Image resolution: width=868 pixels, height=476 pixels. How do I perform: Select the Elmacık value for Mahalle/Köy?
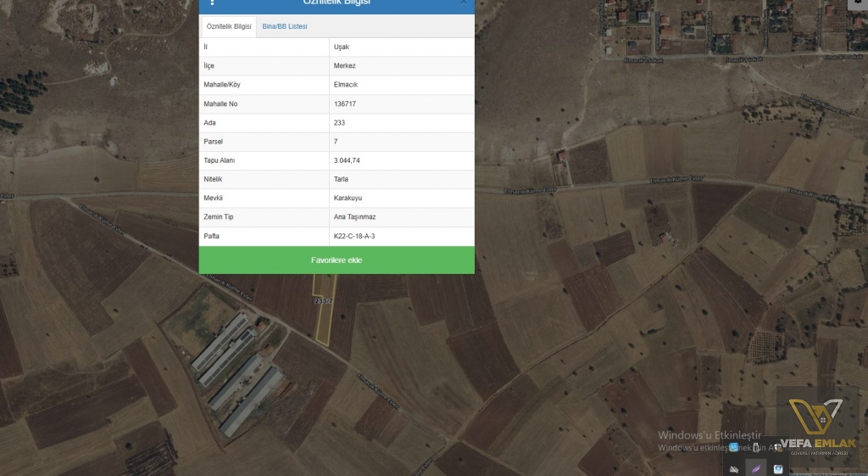(x=346, y=85)
